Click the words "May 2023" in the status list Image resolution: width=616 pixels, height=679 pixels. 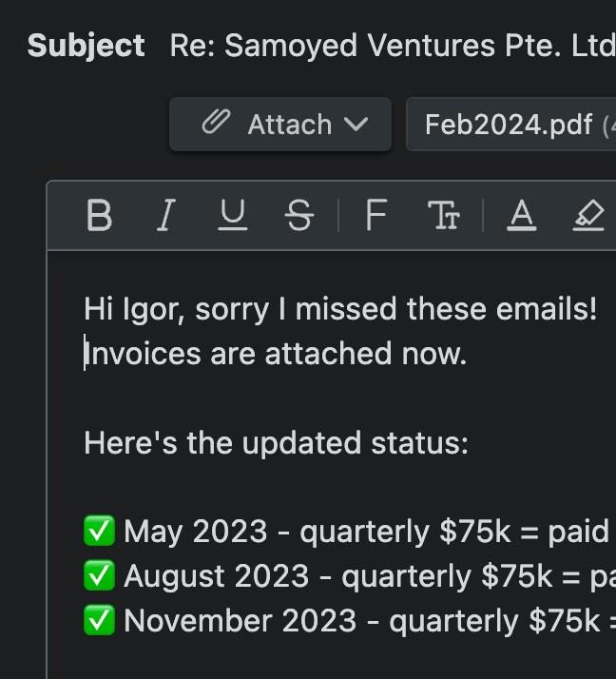pyautogui.click(x=196, y=532)
